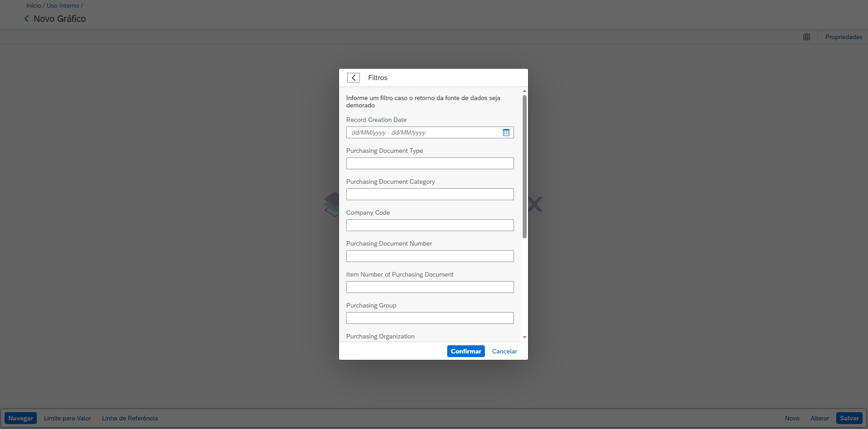Click the Item Number of Purchasing Document field
Viewport: 868px width, 429px height.
point(430,287)
